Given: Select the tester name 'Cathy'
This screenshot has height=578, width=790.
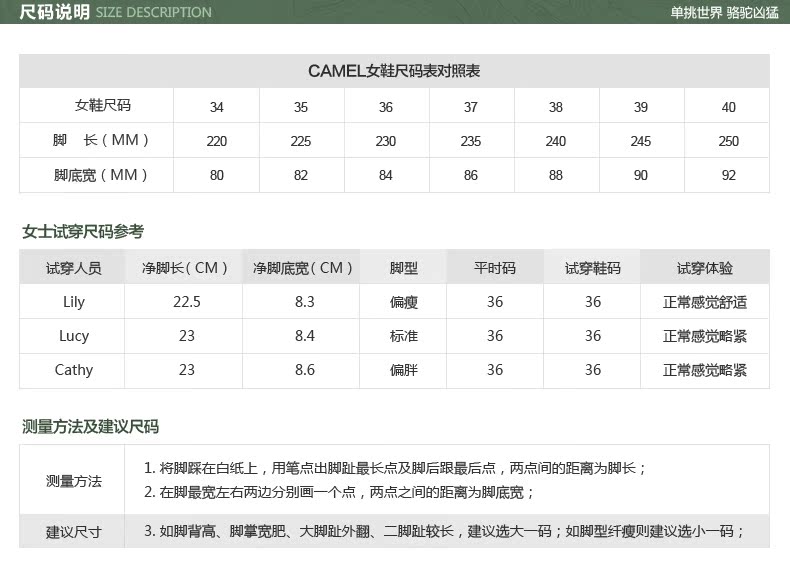Looking at the screenshot, I should pyautogui.click(x=74, y=370).
